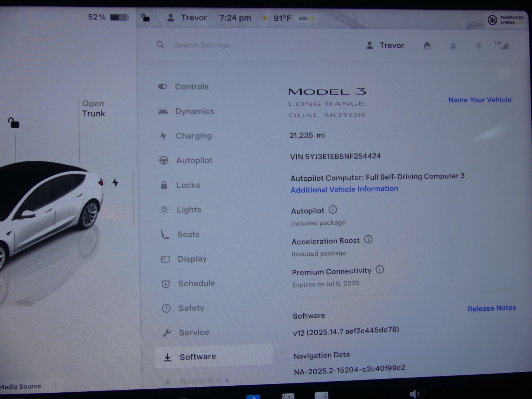
Task: Tap the charge port lightning icon
Action: [115, 183]
